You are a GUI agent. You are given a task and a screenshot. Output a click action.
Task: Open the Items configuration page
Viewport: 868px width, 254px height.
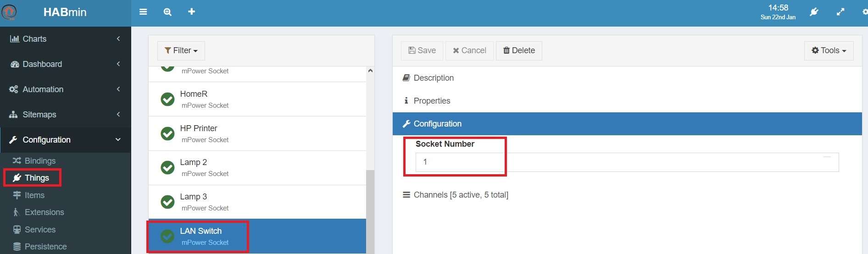(34, 195)
